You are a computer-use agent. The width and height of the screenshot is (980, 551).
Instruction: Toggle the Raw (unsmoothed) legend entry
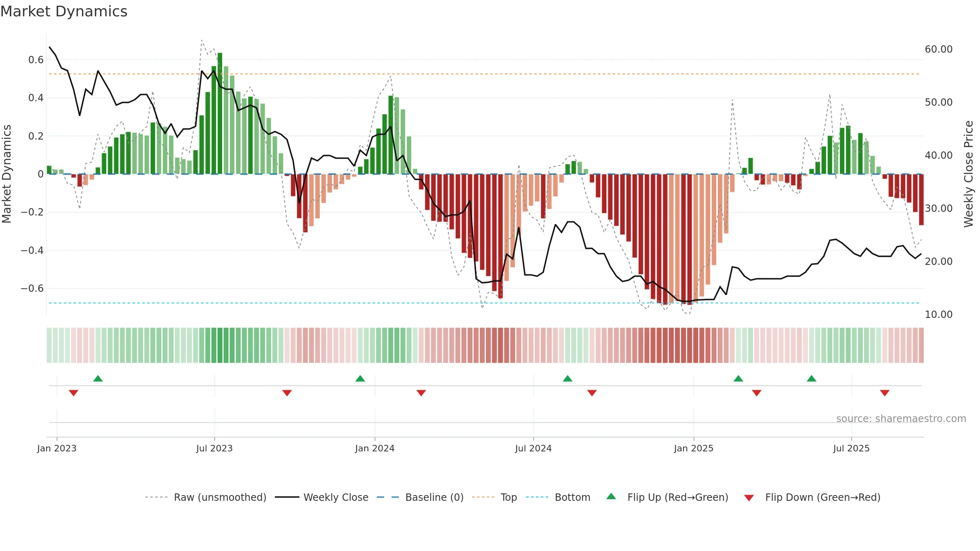click(x=205, y=497)
